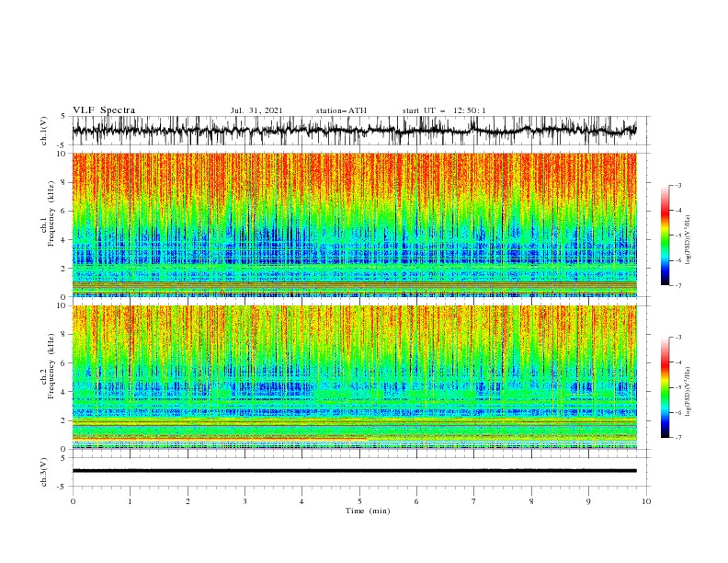
Task: Click the "4" kHz tick on ch.2 frequency axis
Action: click(x=64, y=392)
